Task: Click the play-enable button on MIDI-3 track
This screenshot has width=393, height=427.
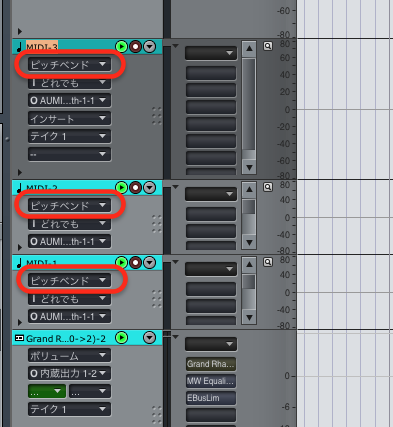Action: point(121,47)
